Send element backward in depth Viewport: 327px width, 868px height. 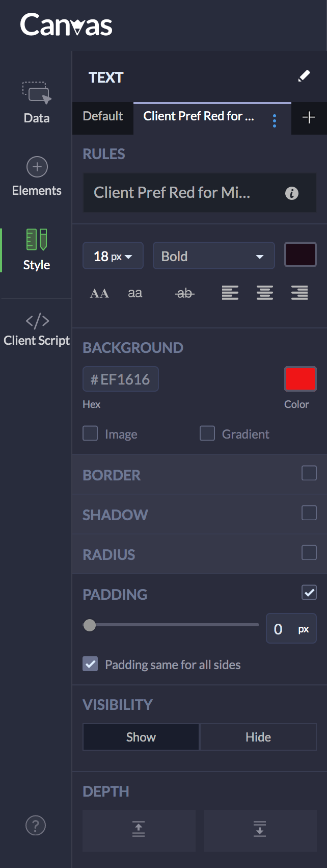point(260,830)
